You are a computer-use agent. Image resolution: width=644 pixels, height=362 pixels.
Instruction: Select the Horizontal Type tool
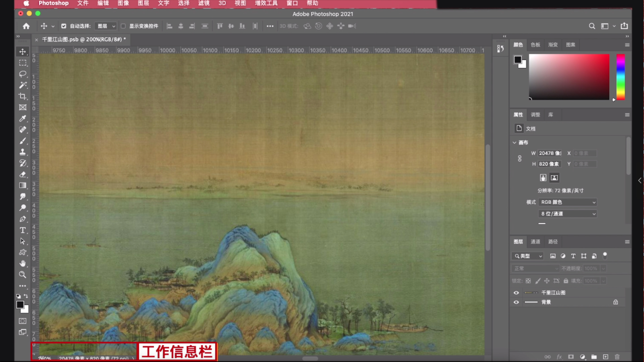point(23,230)
